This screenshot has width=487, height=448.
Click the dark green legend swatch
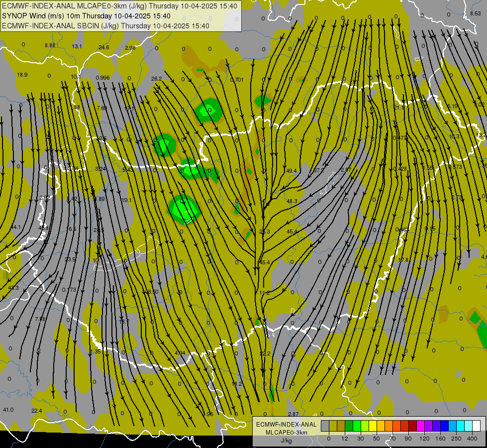pos(349,426)
